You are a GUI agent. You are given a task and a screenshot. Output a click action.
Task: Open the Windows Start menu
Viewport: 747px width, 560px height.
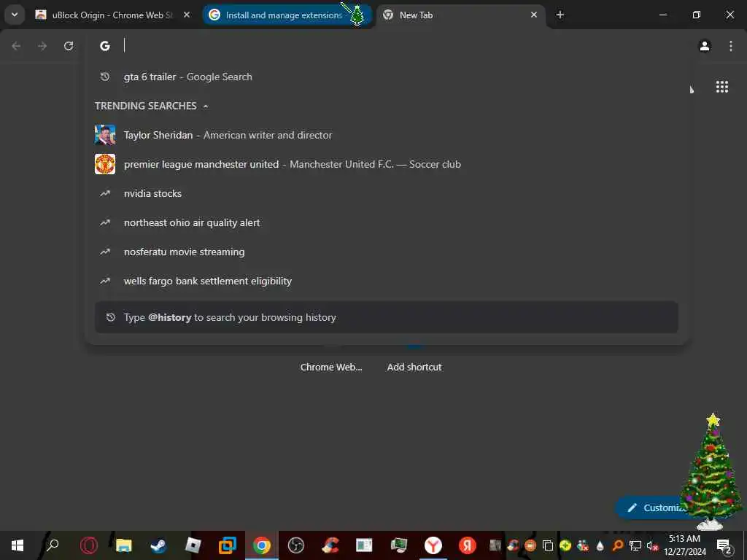coord(18,545)
